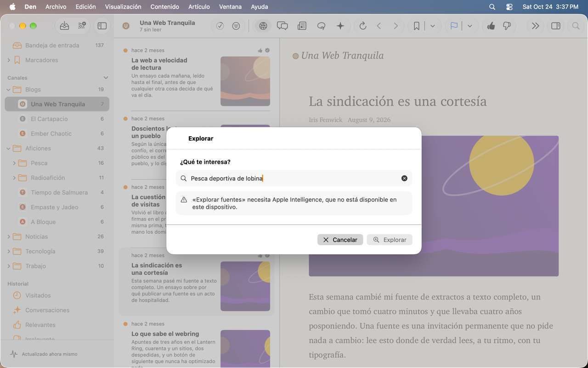Open the Visualización menu
This screenshot has height=368, width=588.
(123, 7)
